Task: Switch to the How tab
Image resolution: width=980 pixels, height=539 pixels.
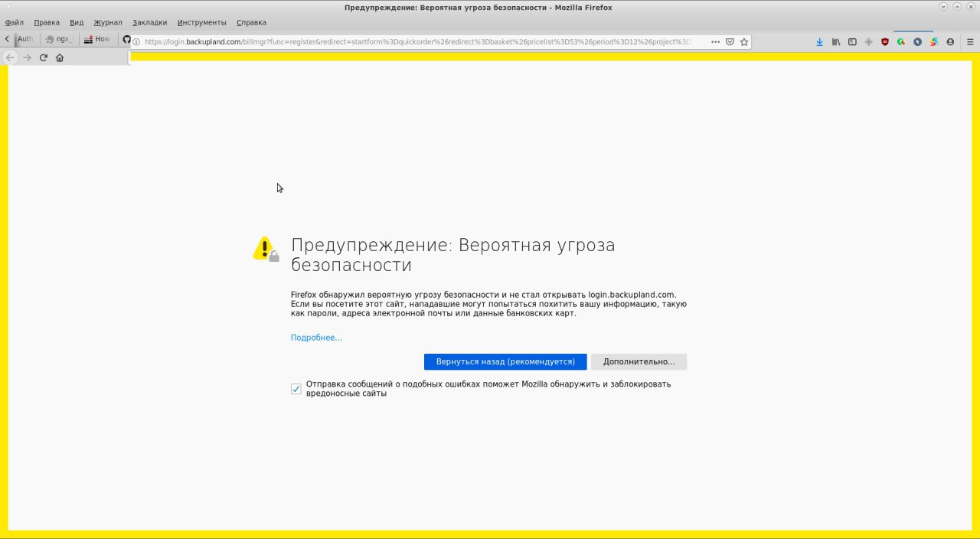Action: 97,38
